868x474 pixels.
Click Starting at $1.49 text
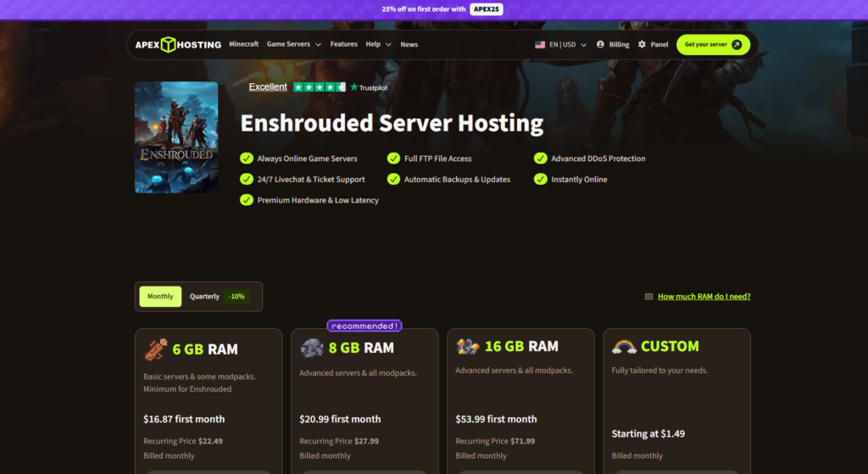tap(648, 433)
